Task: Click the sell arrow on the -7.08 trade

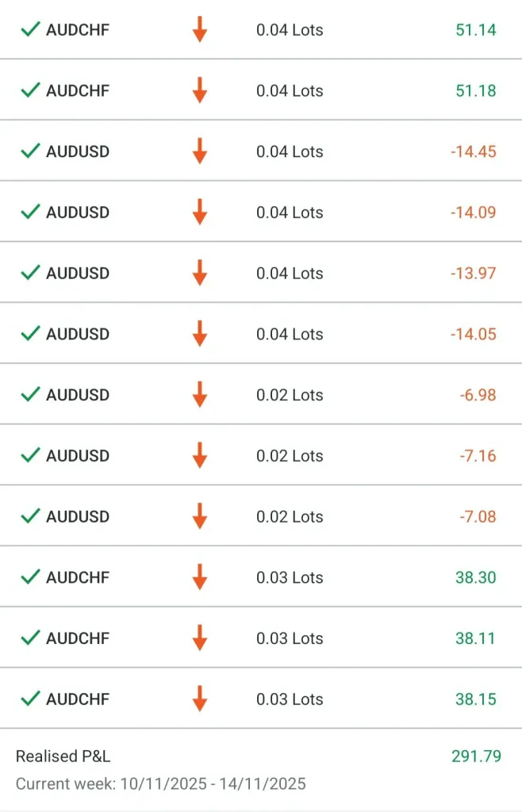Action: click(200, 516)
